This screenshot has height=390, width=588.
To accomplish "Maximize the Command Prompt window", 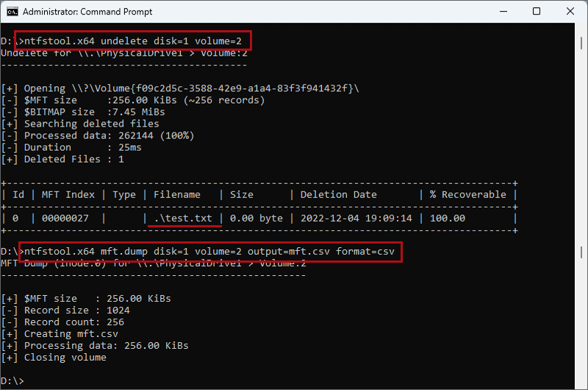I will (537, 12).
